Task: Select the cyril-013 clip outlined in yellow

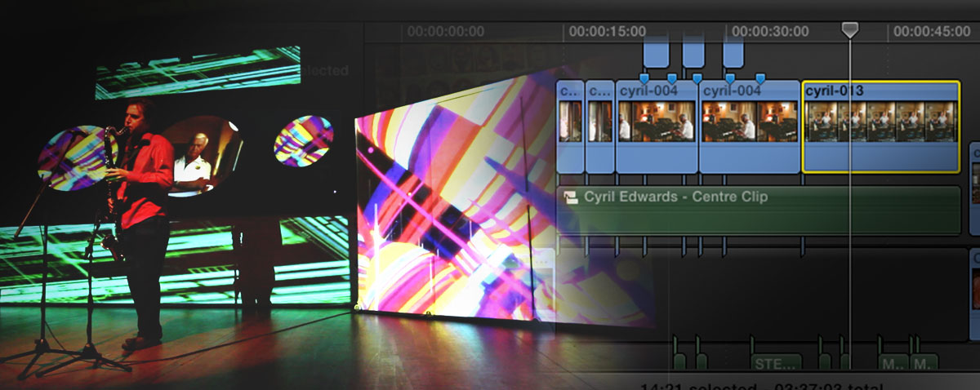Action: click(x=880, y=126)
